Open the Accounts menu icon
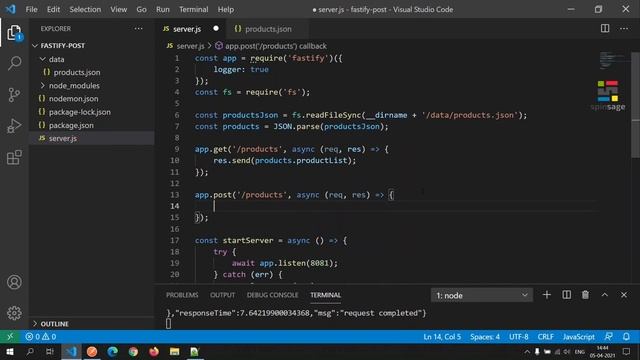640x360 pixels. pyautogui.click(x=14, y=282)
